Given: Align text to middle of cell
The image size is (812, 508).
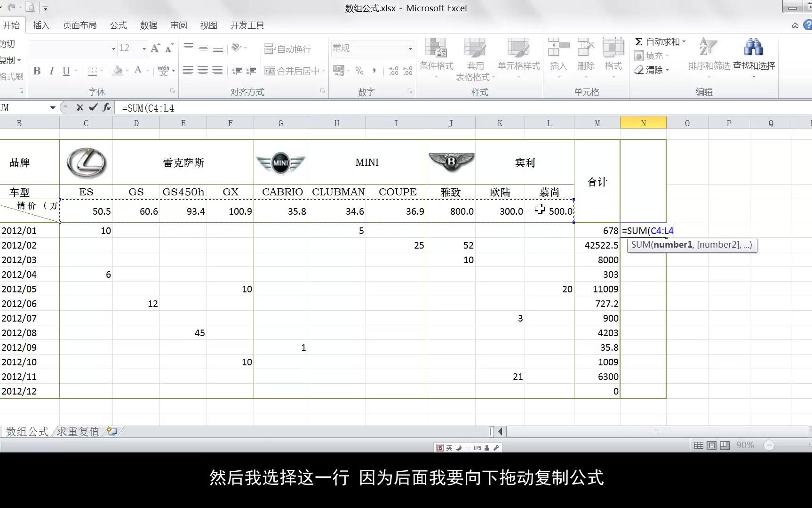Looking at the screenshot, I should click(203, 48).
